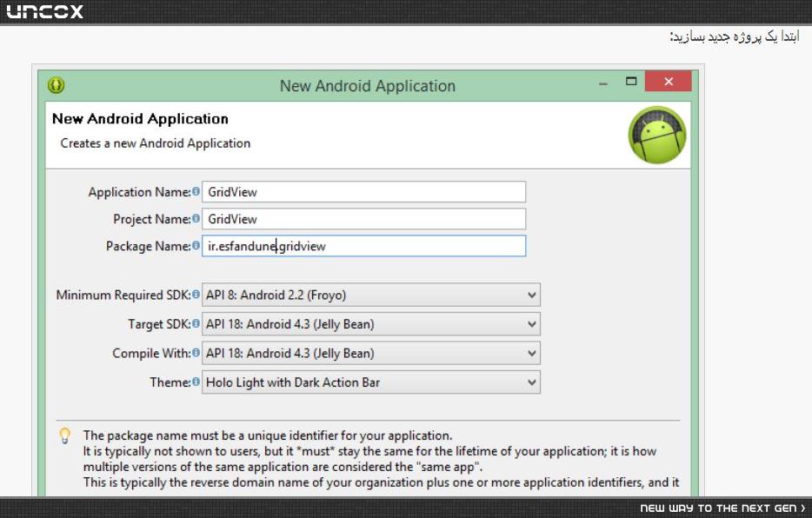Click the Android robot logo in header
The width and height of the screenshot is (812, 518).
click(x=657, y=135)
